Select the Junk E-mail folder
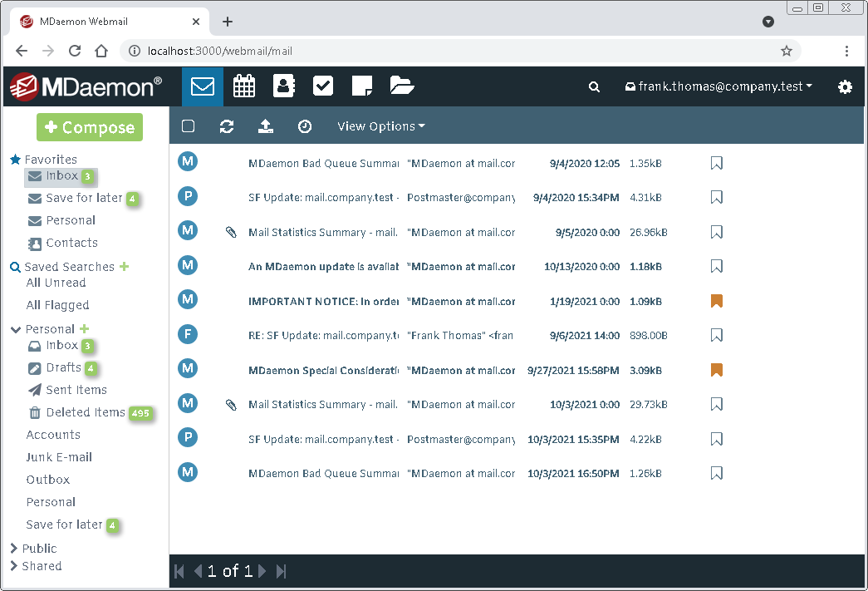The image size is (868, 591). pyautogui.click(x=59, y=457)
